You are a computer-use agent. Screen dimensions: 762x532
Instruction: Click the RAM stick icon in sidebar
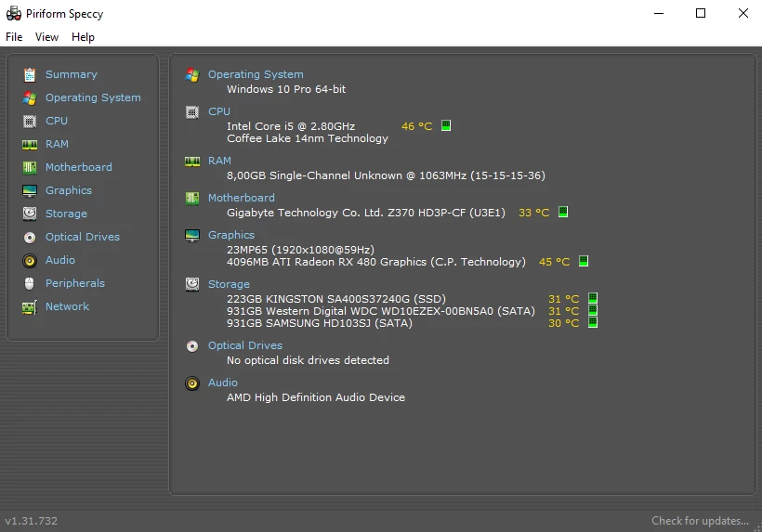(30, 144)
